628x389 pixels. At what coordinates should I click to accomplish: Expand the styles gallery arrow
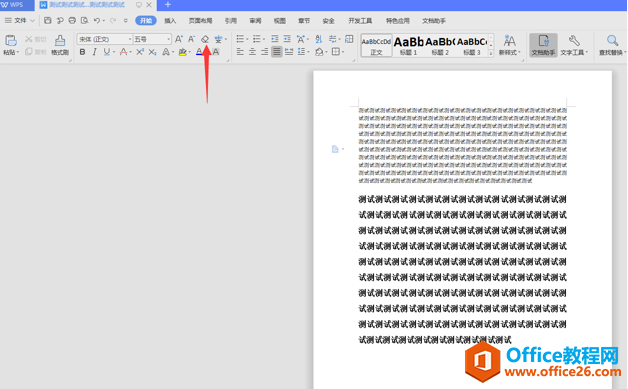tap(491, 53)
